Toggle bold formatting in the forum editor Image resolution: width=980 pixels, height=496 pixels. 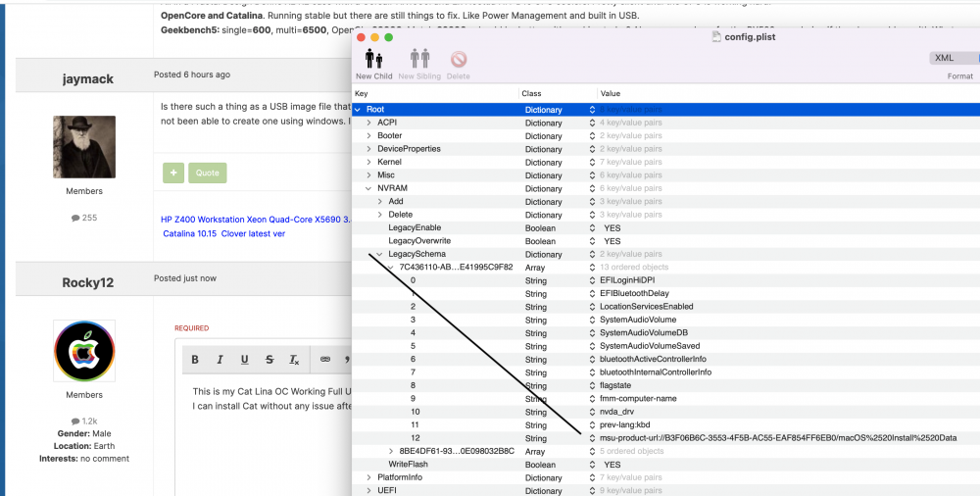(195, 360)
